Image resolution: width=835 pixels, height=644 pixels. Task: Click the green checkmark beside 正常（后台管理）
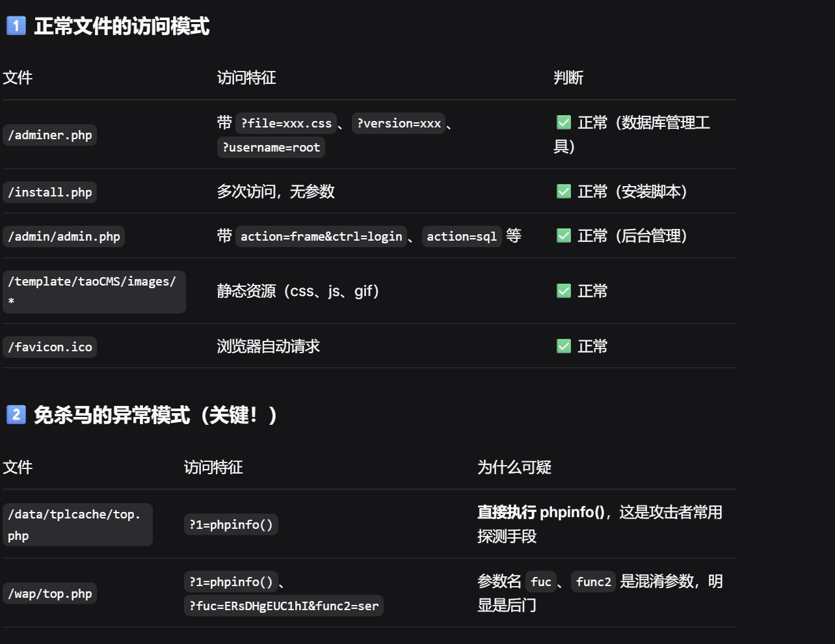564,235
